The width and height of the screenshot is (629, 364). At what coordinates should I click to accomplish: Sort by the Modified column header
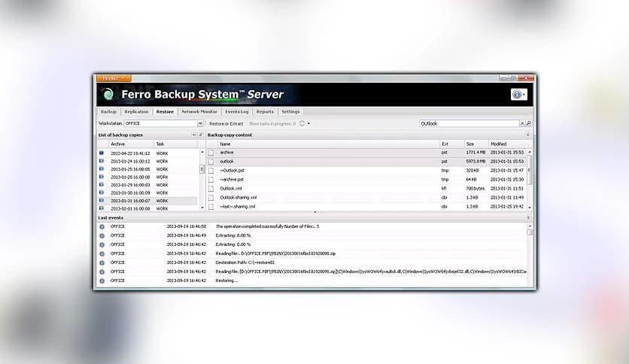[x=506, y=144]
